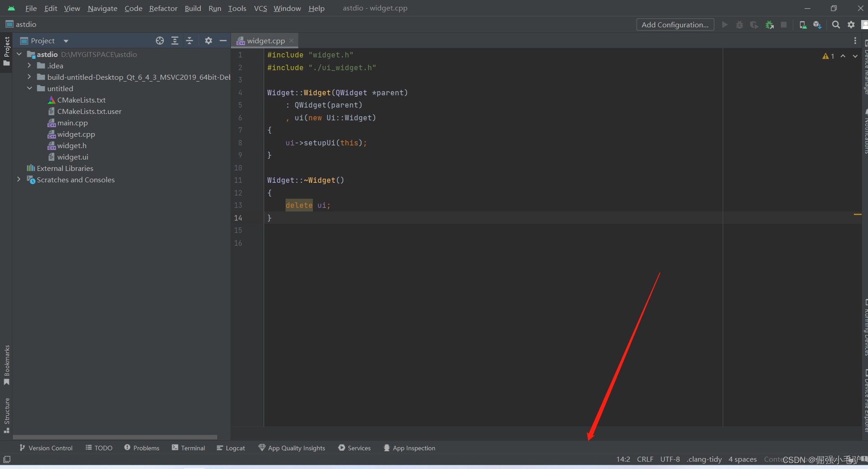Open the Version Control tool window

(x=46, y=448)
